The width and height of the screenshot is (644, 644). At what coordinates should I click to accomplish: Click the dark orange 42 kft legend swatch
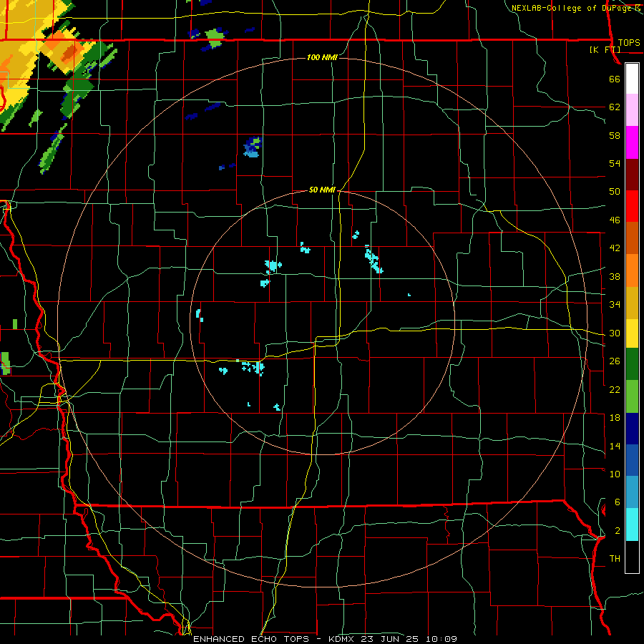point(632,238)
